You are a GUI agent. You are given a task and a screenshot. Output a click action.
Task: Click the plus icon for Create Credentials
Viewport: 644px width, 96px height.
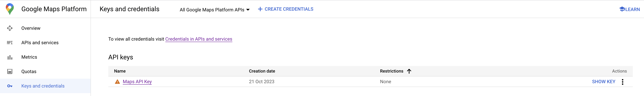(260, 9)
